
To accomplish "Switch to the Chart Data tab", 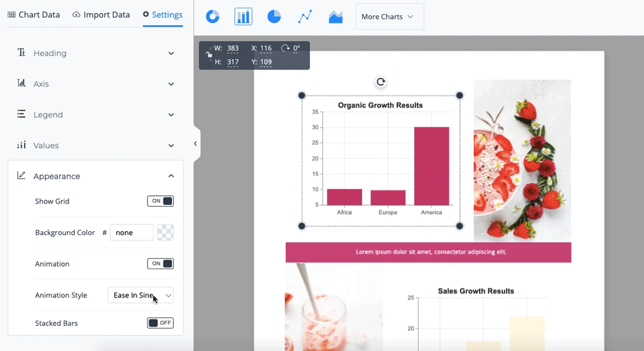I will point(33,15).
